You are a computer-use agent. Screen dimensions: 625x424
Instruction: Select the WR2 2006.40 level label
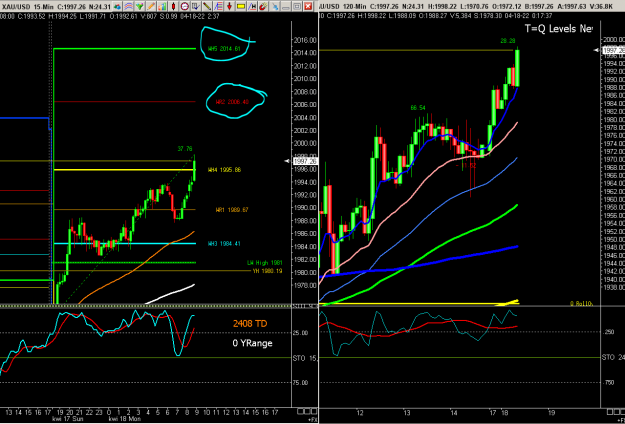click(232, 102)
